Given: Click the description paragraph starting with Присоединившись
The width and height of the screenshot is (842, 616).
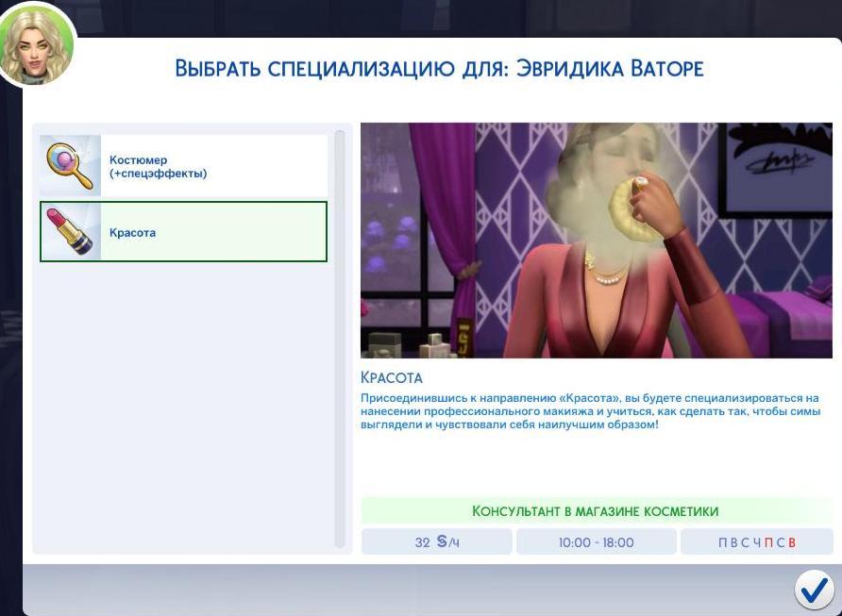Looking at the screenshot, I should (590, 411).
